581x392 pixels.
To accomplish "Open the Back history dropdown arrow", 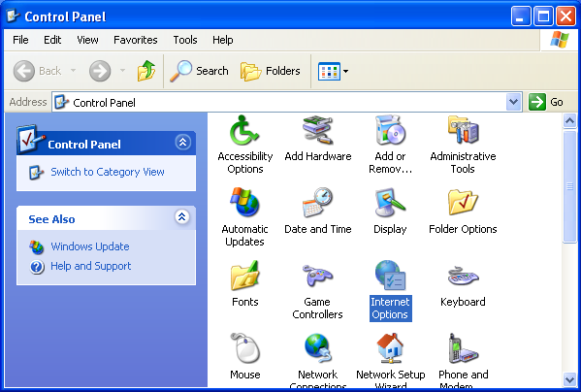I will pos(73,71).
